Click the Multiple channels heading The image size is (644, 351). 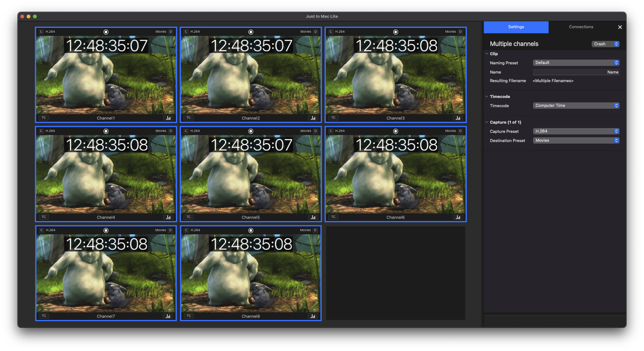(x=514, y=44)
